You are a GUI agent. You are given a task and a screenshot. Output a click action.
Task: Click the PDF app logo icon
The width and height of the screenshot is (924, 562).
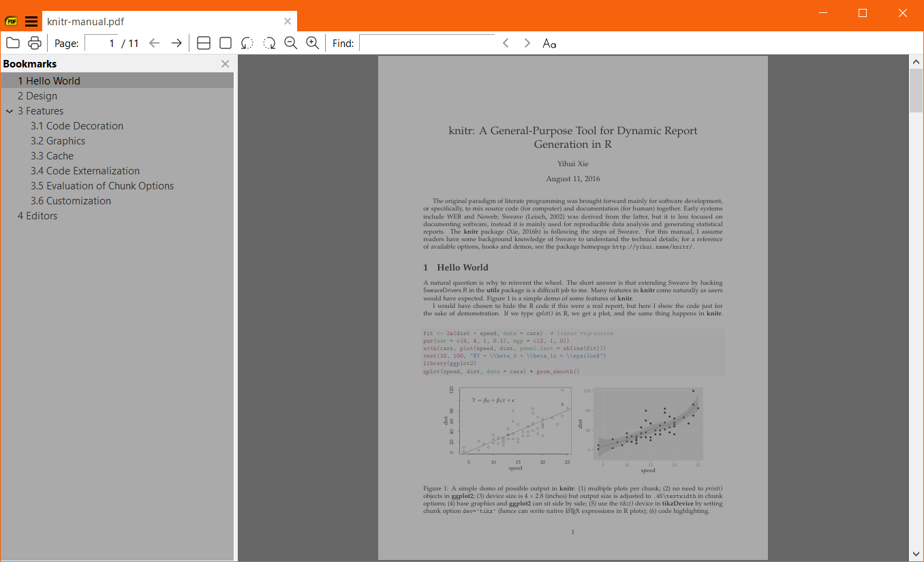click(x=10, y=21)
